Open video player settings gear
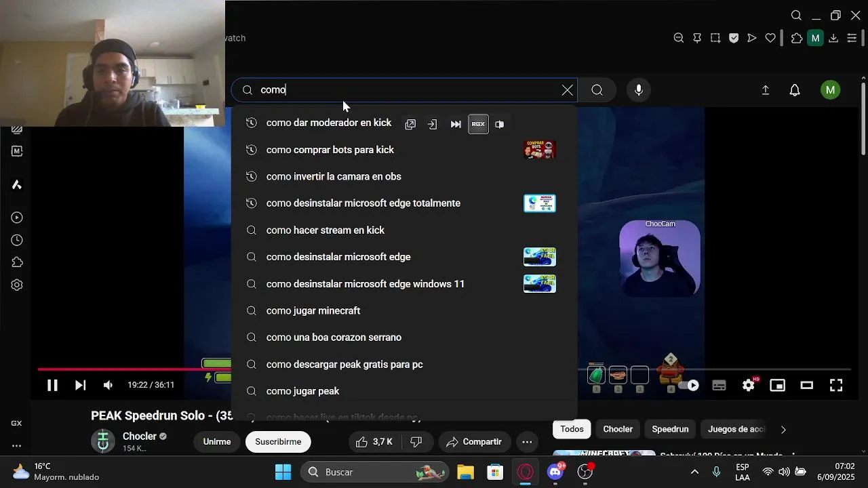Image resolution: width=868 pixels, height=488 pixels. (749, 385)
